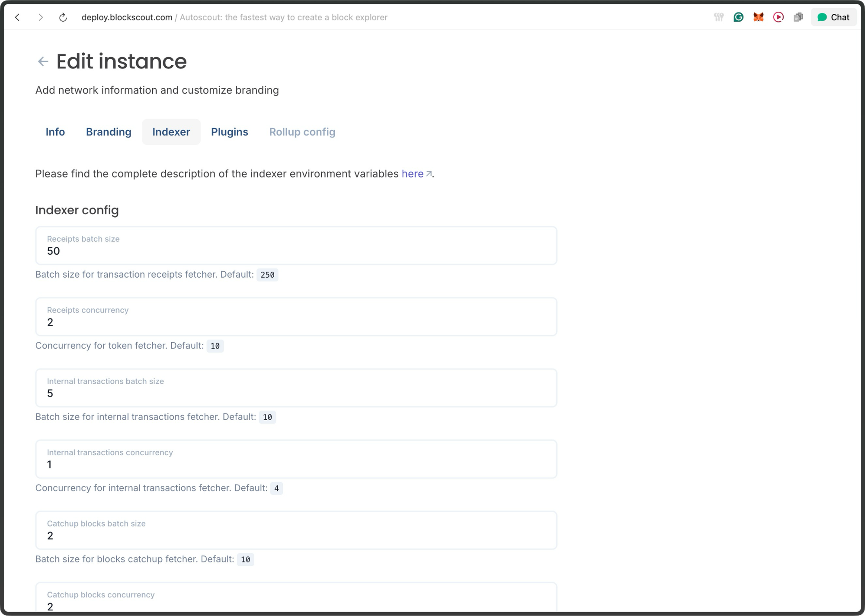Image resolution: width=865 pixels, height=616 pixels.
Task: Reload the current page
Action: [x=63, y=17]
